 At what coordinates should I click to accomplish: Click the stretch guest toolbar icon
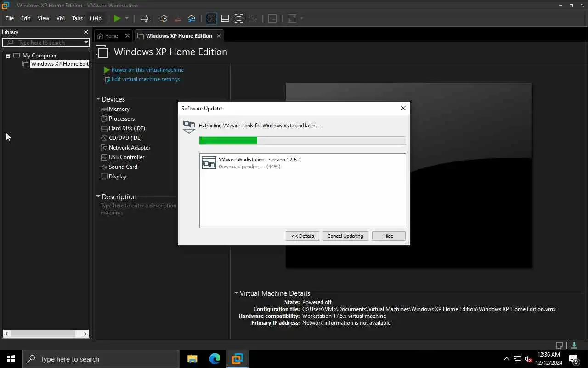[292, 18]
